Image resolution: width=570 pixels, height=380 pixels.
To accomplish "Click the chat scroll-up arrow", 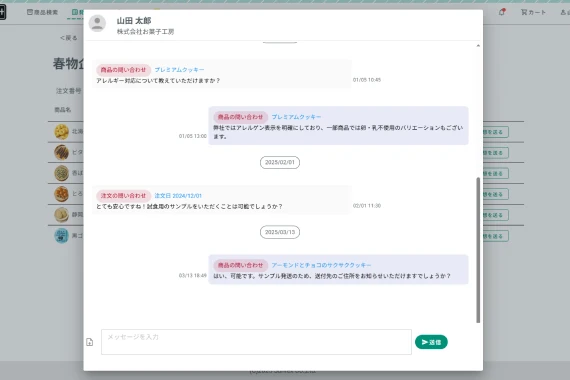I will tap(478, 46).
